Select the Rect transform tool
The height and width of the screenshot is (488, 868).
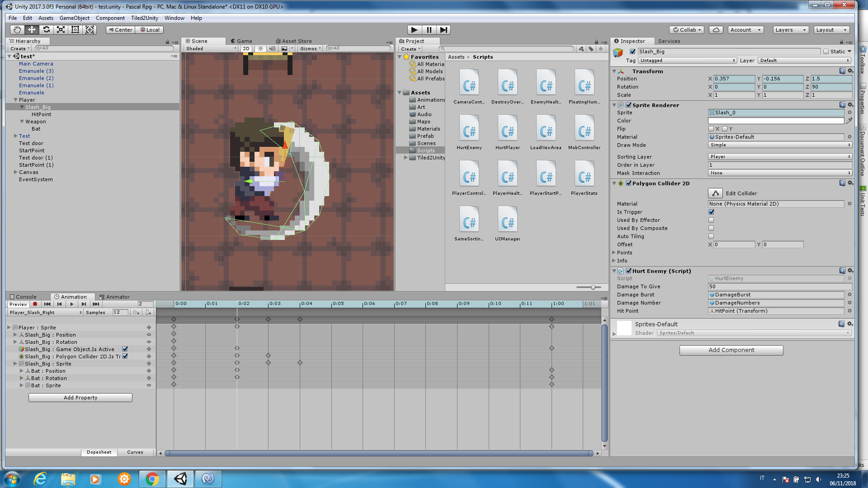pos(75,30)
